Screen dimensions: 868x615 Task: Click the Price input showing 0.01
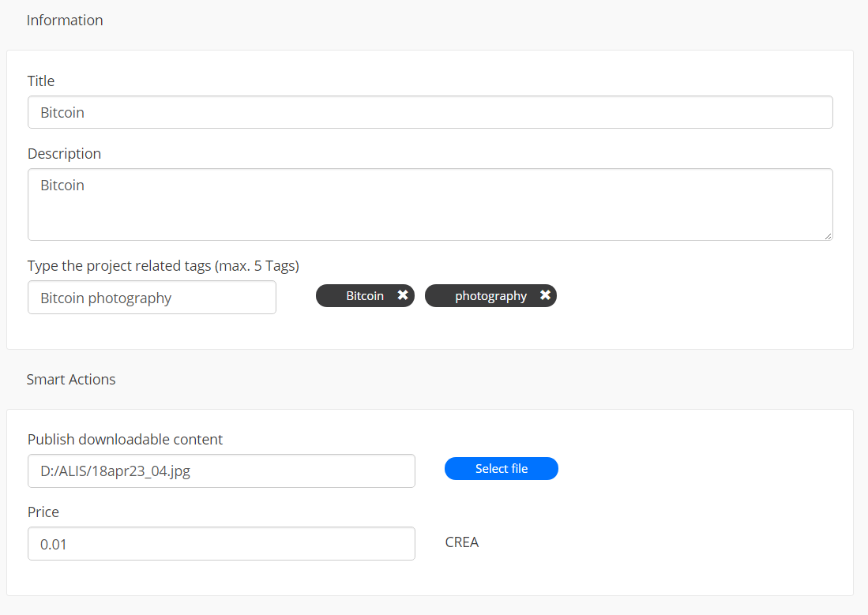(221, 544)
